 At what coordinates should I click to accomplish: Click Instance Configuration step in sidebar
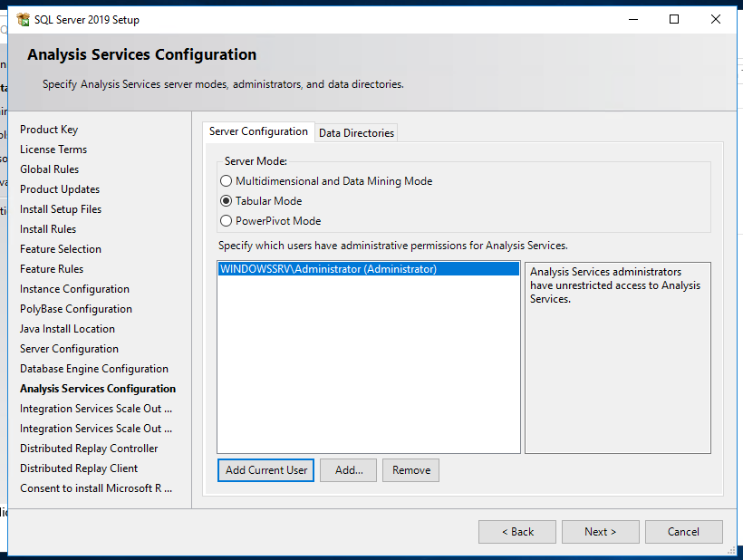coord(74,289)
